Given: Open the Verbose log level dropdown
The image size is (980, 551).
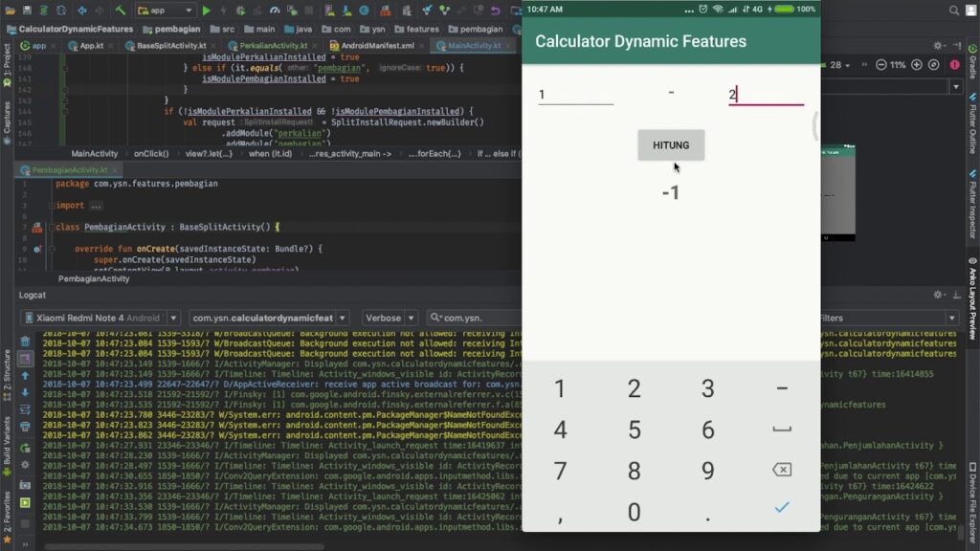Looking at the screenshot, I should tap(390, 318).
